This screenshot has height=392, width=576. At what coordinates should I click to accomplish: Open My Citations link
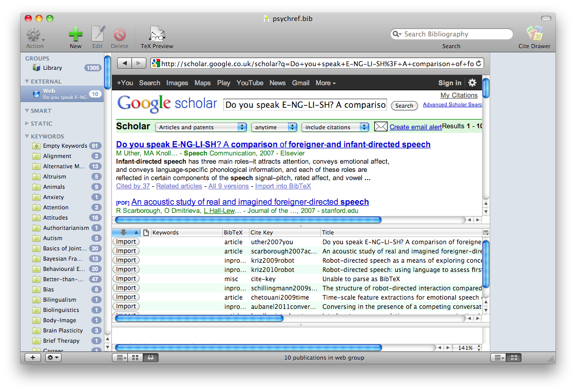pos(459,95)
